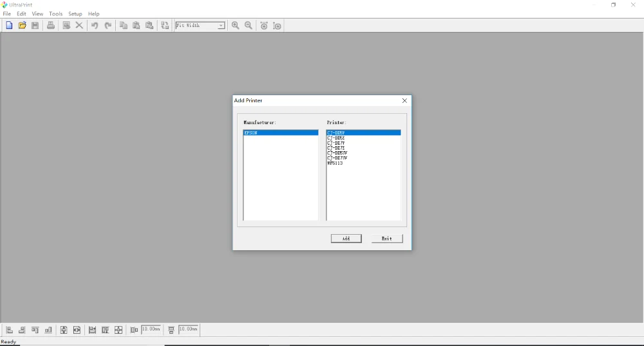The image size is (644, 346).
Task: Click the Align Left icon in bottom toolbar
Action: [10, 330]
